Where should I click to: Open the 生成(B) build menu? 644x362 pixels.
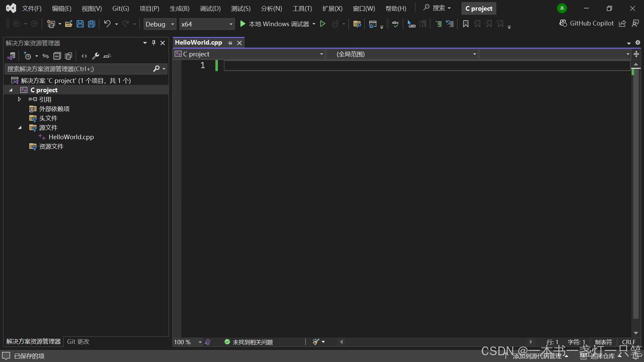click(180, 8)
